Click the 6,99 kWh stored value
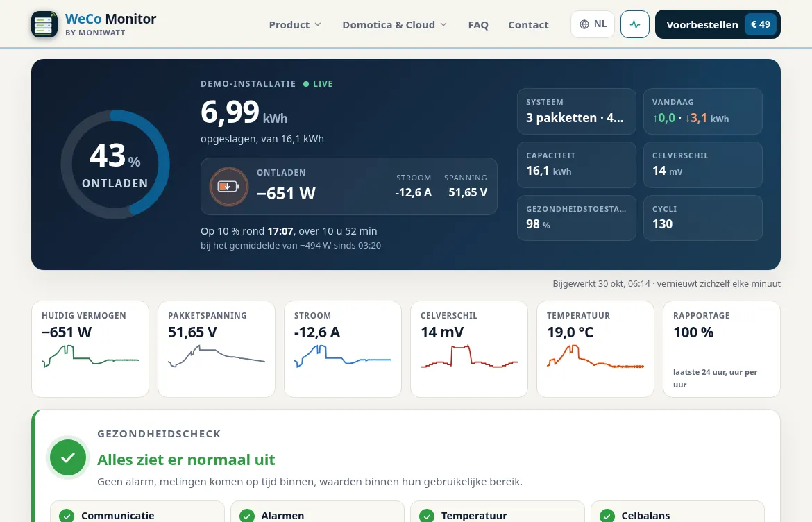Screen dimensions: 812x522 tap(244, 112)
